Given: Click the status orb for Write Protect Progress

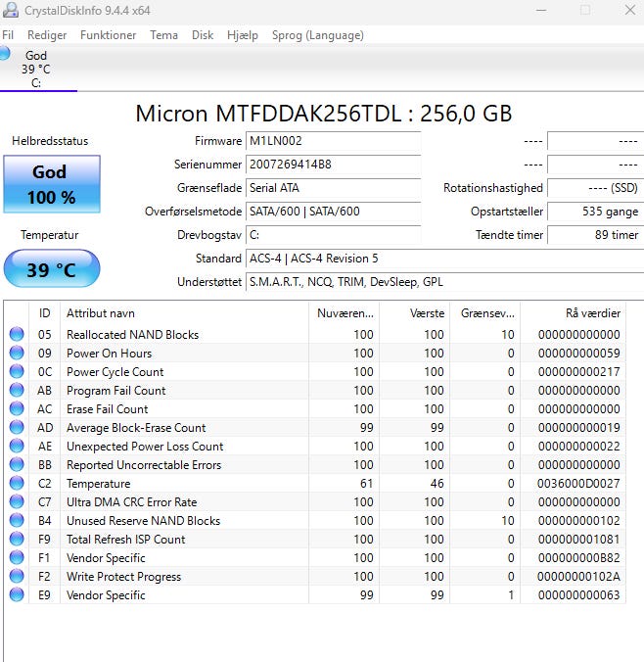Looking at the screenshot, I should (17, 577).
